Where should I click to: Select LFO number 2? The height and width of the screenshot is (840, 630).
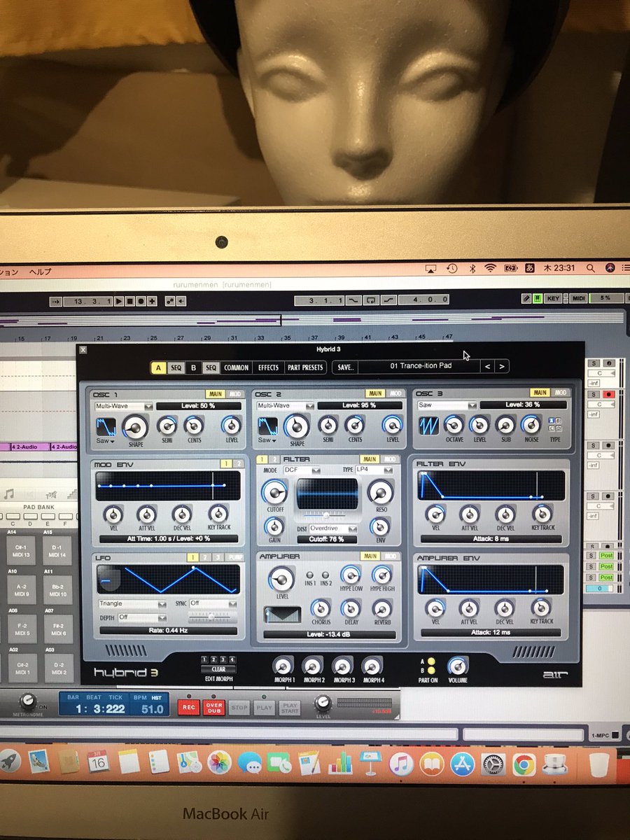pyautogui.click(x=205, y=557)
